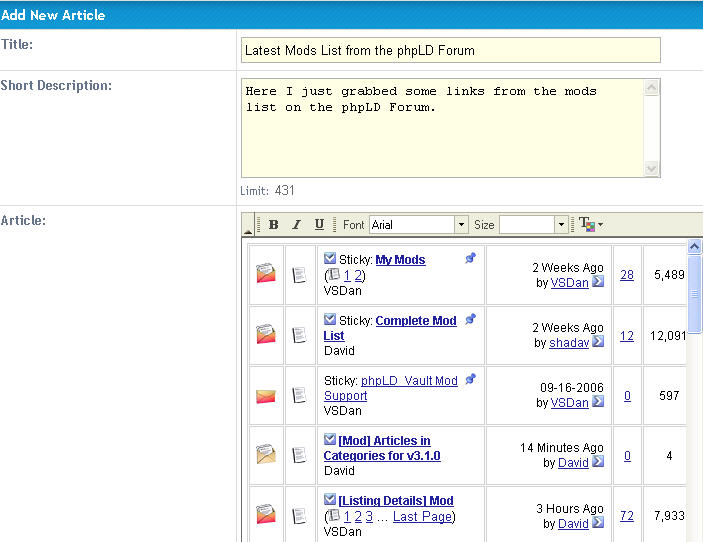The width and height of the screenshot is (703, 542).
Task: Click the subscribed checkmark icon before Articles in Categories
Action: click(x=330, y=439)
